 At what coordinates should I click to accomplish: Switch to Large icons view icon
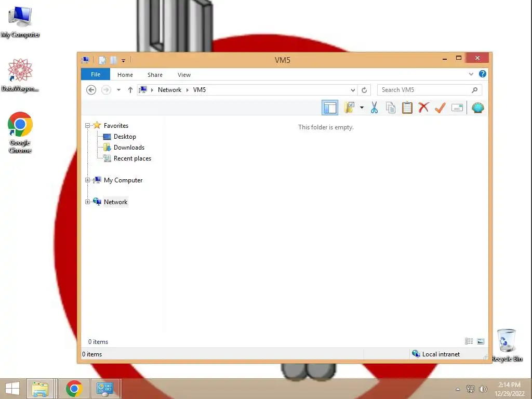(481, 341)
